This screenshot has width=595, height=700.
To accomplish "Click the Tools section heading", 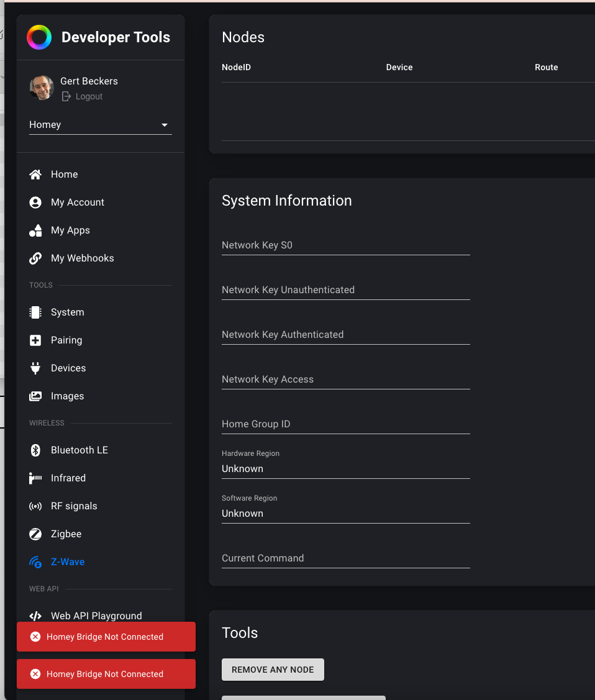I will click(x=240, y=633).
